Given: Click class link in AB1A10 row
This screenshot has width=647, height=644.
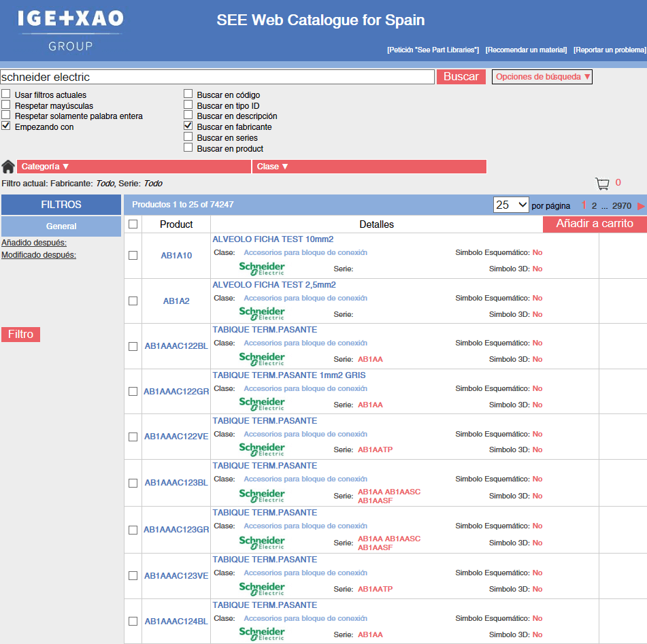Looking at the screenshot, I should tap(305, 252).
